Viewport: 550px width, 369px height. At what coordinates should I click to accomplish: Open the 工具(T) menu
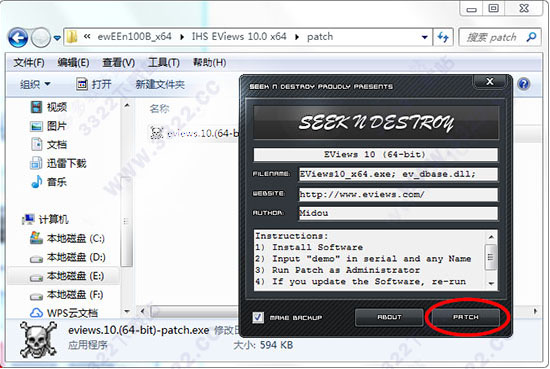(x=164, y=63)
